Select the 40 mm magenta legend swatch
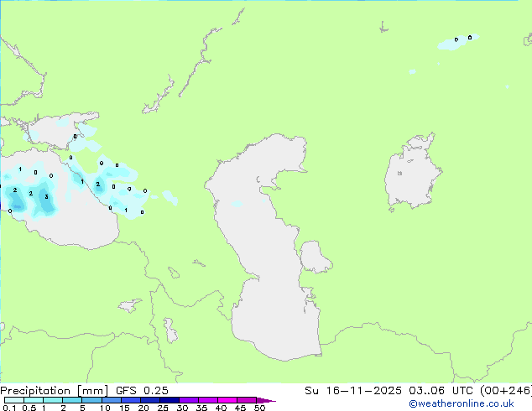The image size is (532, 411). tap(227, 400)
